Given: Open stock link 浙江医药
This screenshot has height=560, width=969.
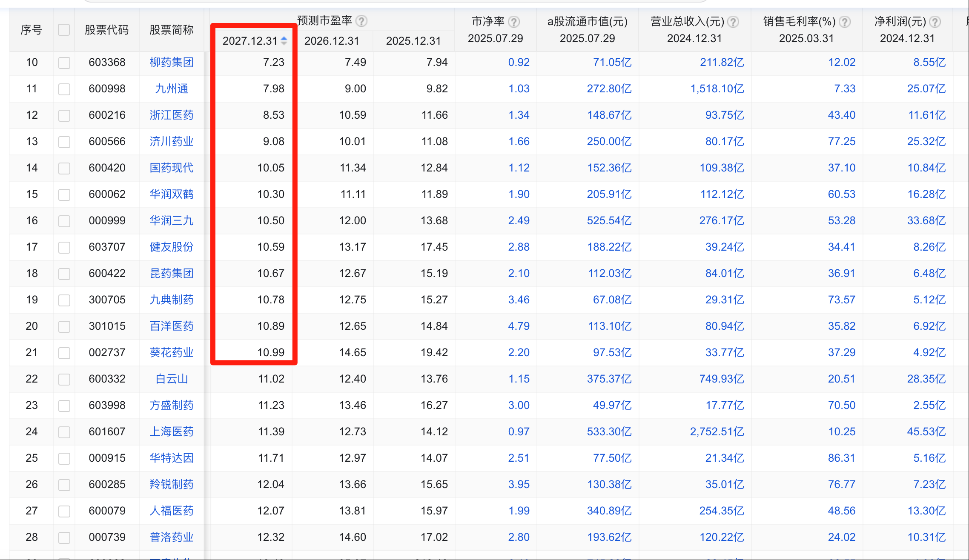Looking at the screenshot, I should point(172,115).
